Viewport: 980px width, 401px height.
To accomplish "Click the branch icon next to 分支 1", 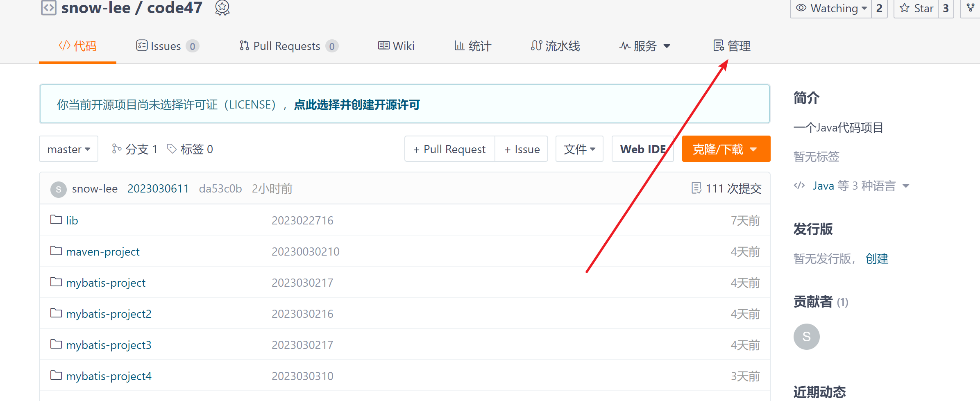I will 116,149.
